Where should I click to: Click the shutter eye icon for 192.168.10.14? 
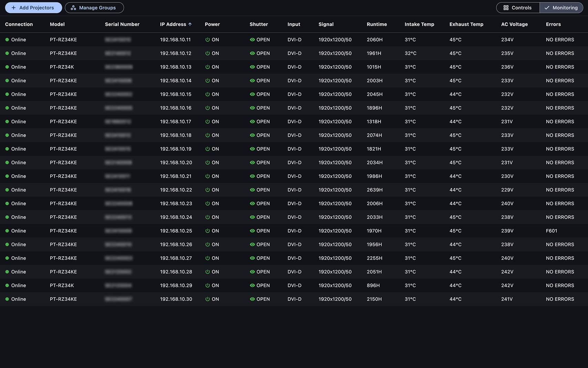click(x=252, y=81)
